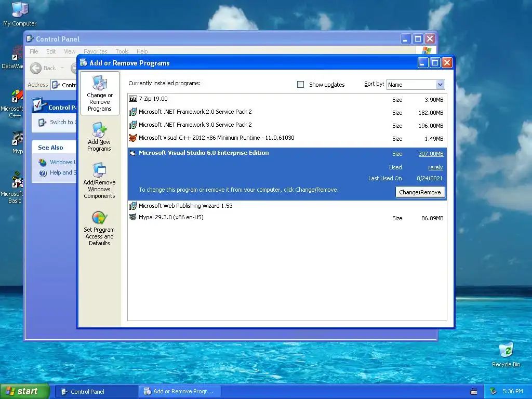Click the Add or Remove Programs title icon
The width and height of the screenshot is (532, 399).
point(84,62)
